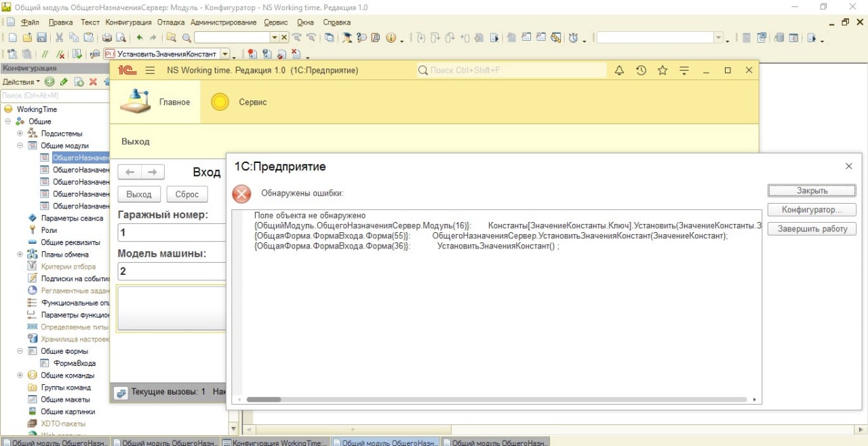Click the Сброс button on login form
This screenshot has width=868, height=446.
[187, 194]
